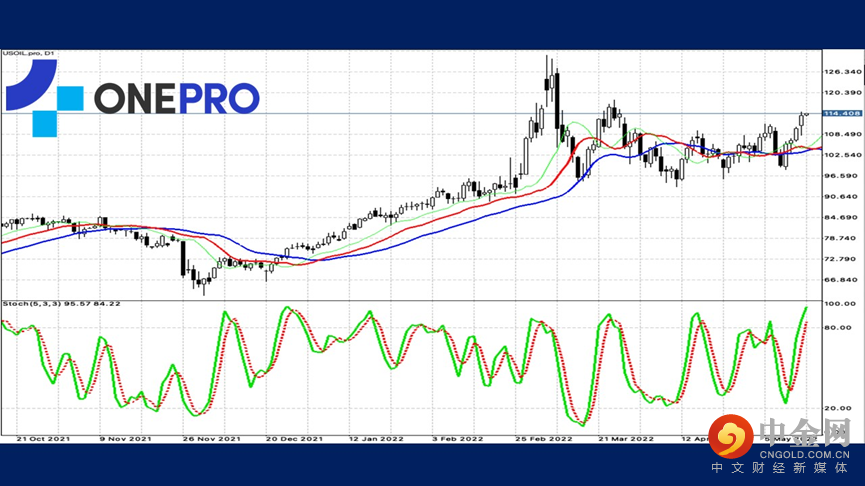Click the ONEPRO logo text
Screen dimensions: 865x486
pos(177,98)
